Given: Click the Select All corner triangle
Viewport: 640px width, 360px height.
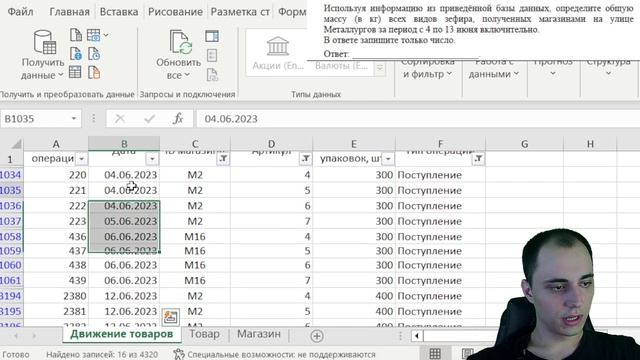Looking at the screenshot, I should (16, 144).
